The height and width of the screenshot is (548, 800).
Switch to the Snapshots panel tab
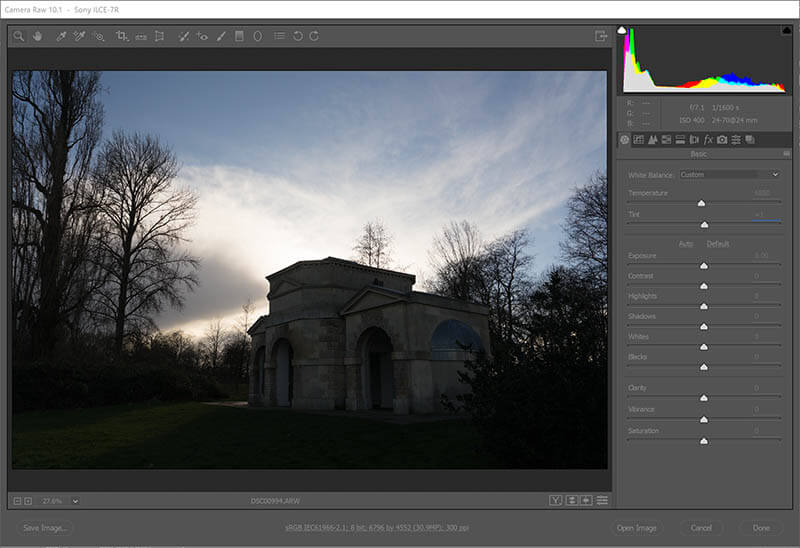[750, 139]
